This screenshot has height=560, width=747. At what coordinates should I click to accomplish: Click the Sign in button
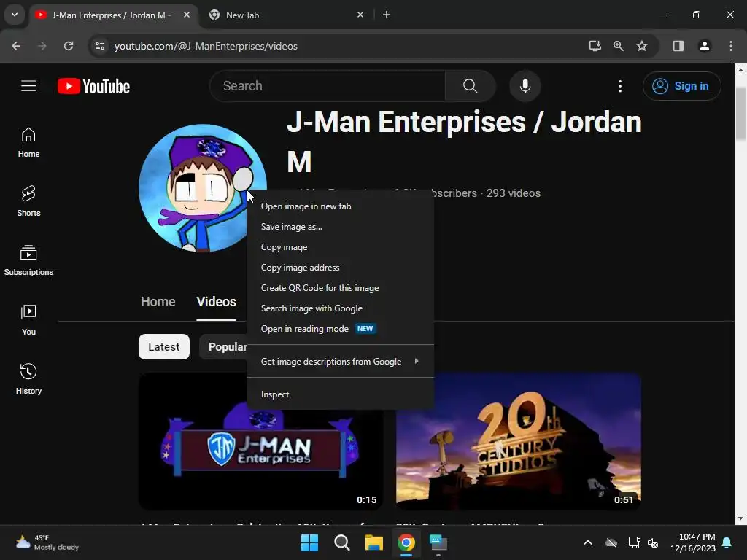(681, 86)
